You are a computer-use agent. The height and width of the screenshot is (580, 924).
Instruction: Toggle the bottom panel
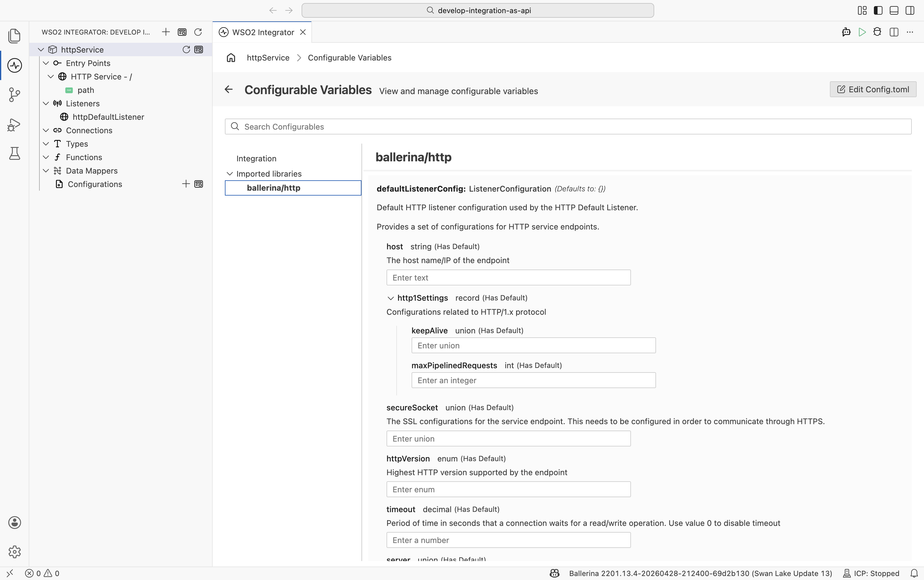(x=894, y=10)
